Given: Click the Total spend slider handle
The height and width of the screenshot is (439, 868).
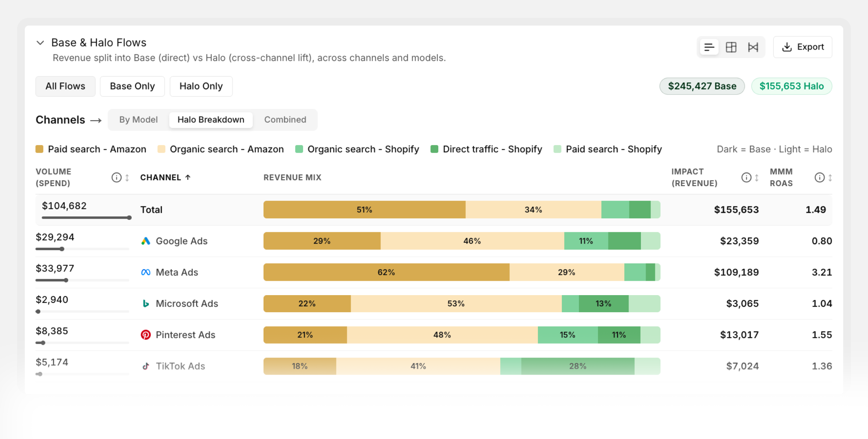Looking at the screenshot, I should pos(129,218).
